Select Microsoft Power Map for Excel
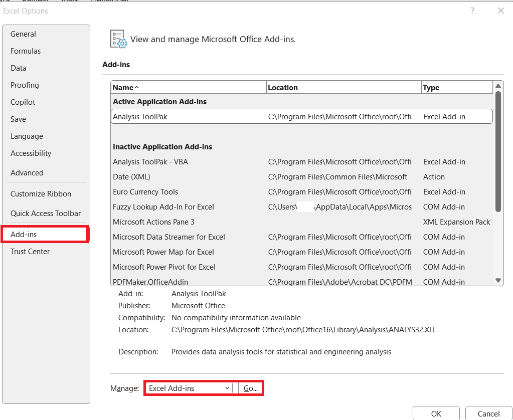Screen dimensions: 513x420 [302, 252]
